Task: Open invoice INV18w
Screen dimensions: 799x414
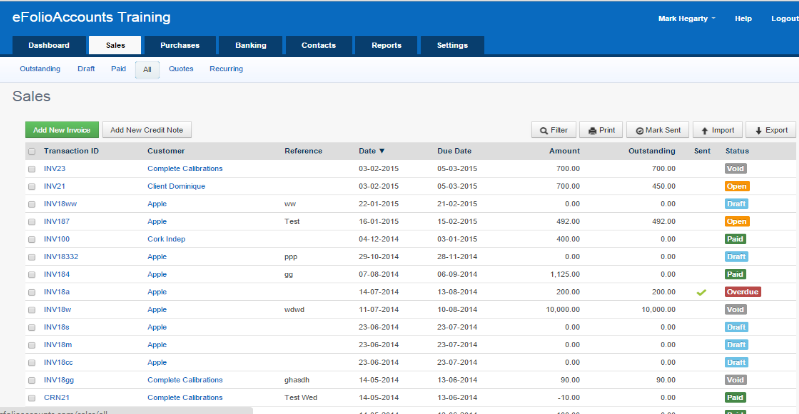Action: 57,309
